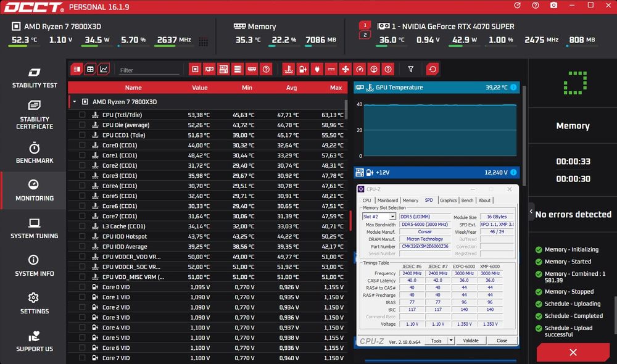Viewport: 617px width, 364px height.
Task: Sort the table by the Max column header
Action: (336, 88)
